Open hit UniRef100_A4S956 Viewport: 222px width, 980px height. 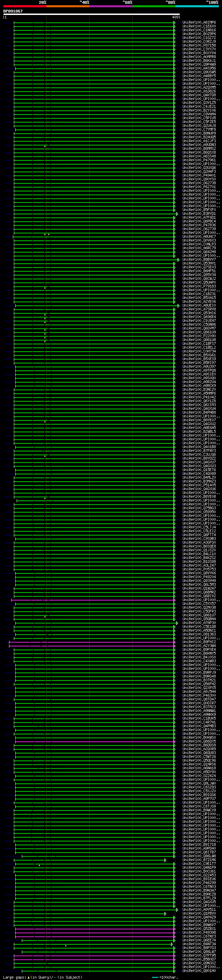[199, 68]
